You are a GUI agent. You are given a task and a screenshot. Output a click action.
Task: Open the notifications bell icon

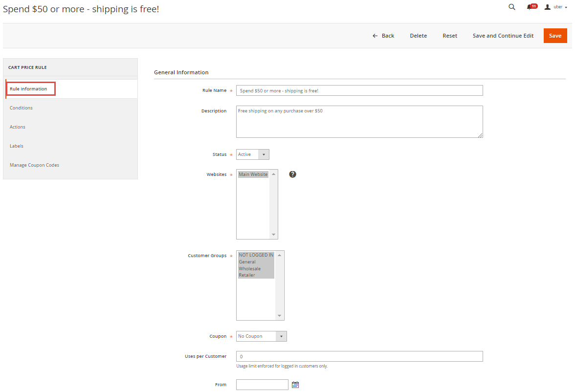[x=529, y=7]
